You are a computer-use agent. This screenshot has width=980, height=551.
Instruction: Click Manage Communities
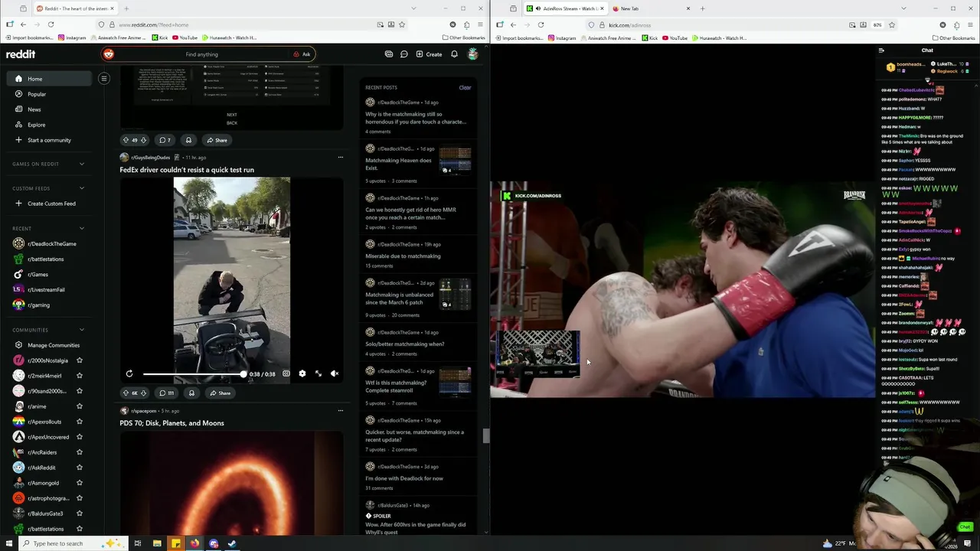coord(49,345)
